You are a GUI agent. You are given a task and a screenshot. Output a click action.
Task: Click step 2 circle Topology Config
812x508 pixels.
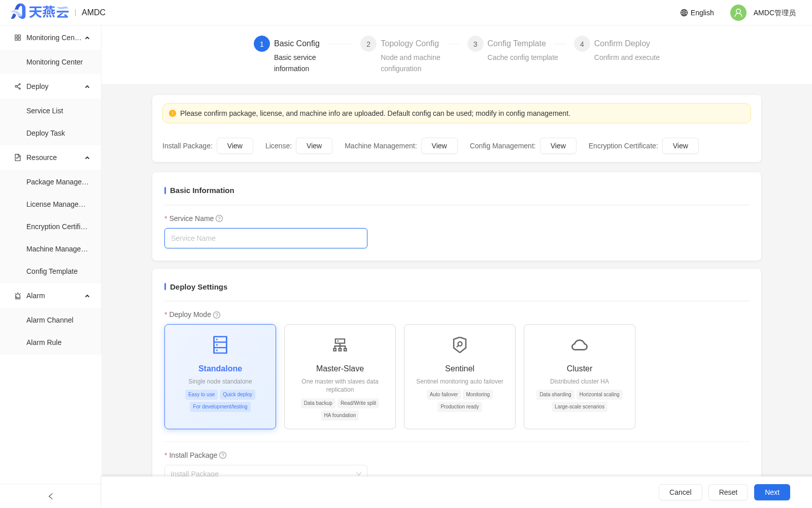tap(368, 44)
